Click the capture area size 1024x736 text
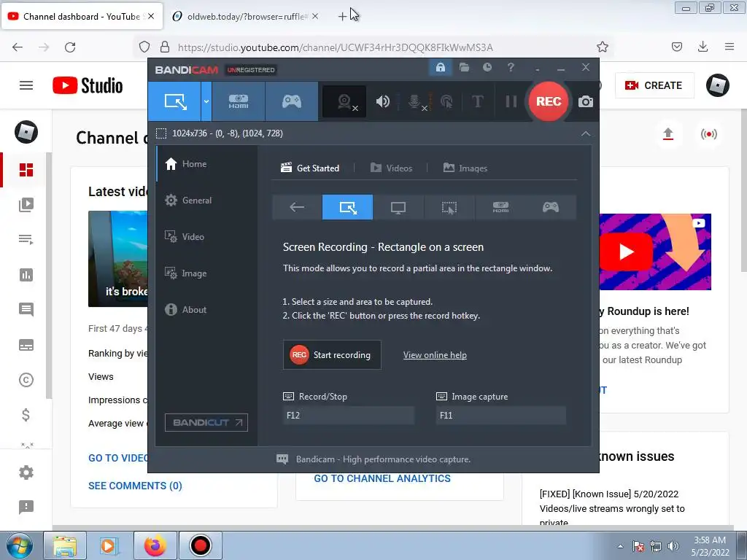 click(228, 133)
